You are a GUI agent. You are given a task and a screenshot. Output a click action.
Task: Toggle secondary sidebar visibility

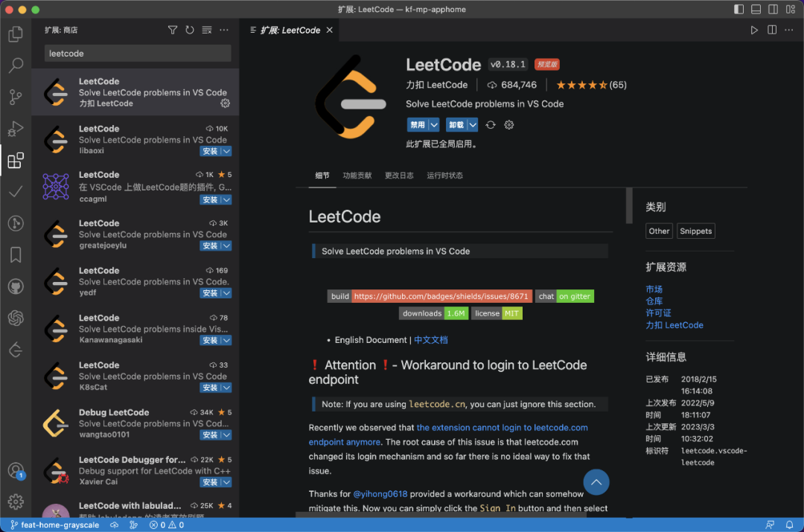773,9
